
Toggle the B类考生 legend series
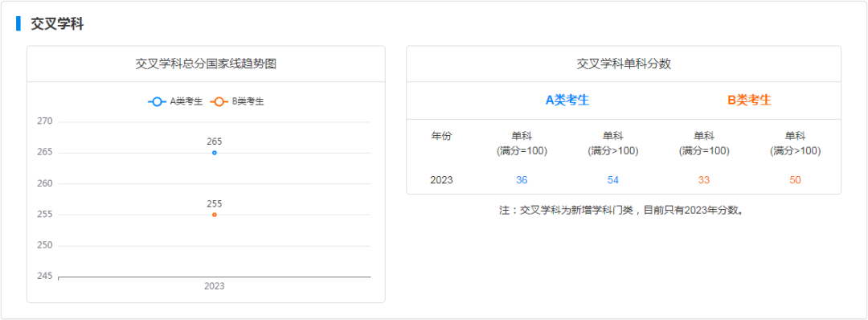(x=237, y=102)
